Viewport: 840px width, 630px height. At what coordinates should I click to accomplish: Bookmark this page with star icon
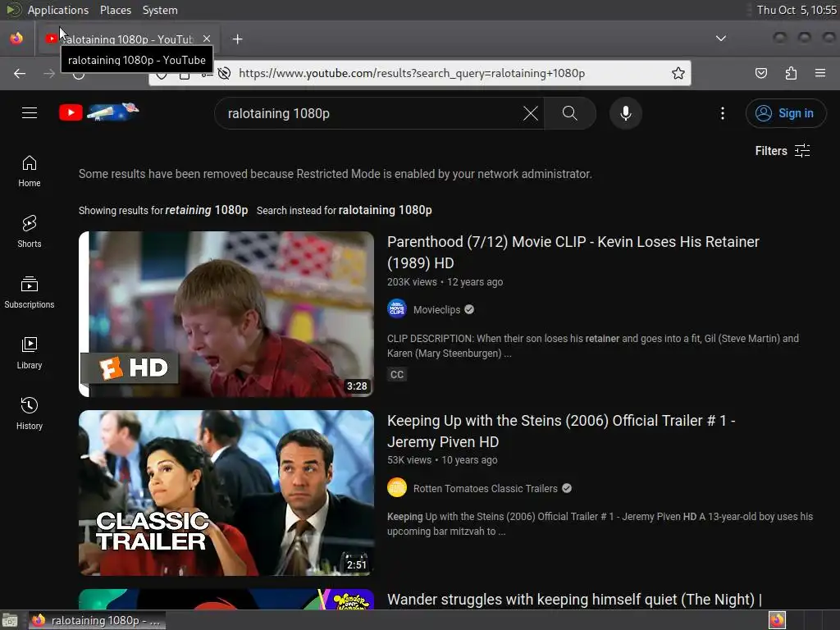click(678, 73)
